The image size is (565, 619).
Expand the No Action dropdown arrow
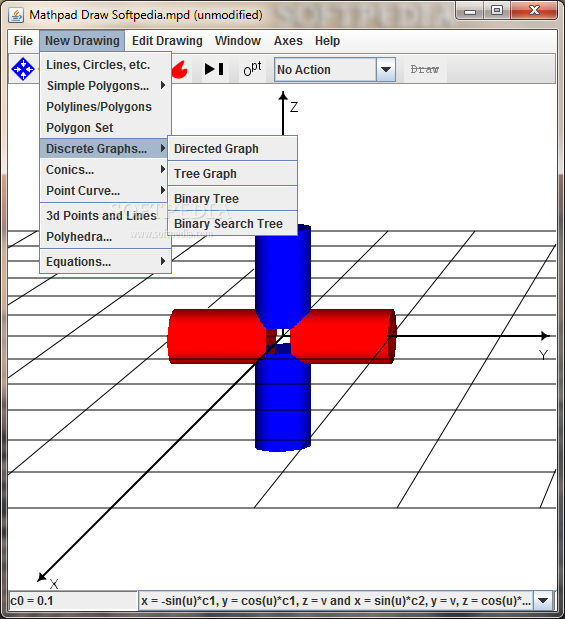tap(386, 69)
